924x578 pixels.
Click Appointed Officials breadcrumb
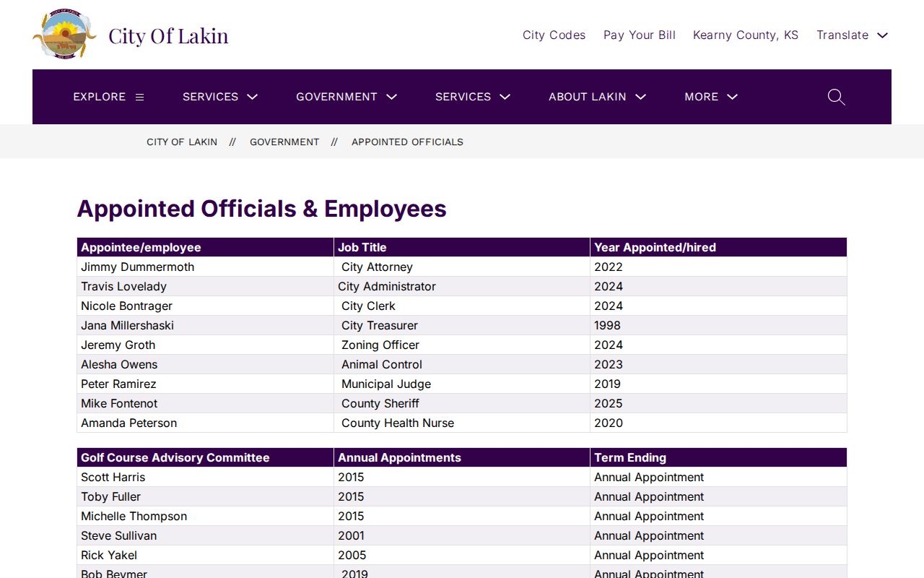tap(407, 142)
